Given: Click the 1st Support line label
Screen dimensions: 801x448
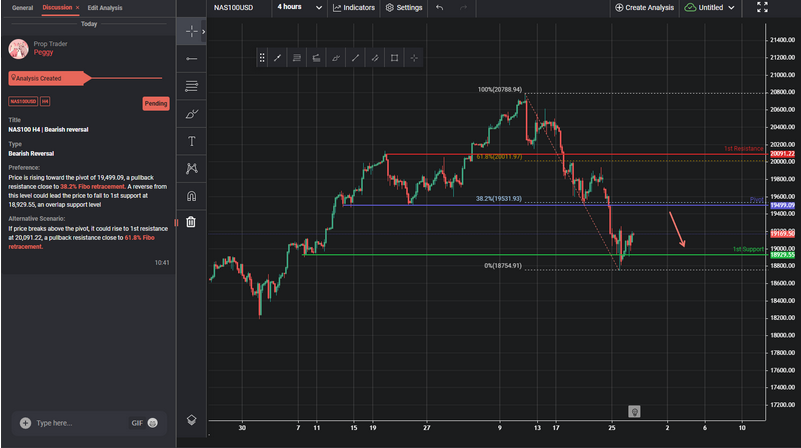Looking at the screenshot, I should [x=748, y=249].
